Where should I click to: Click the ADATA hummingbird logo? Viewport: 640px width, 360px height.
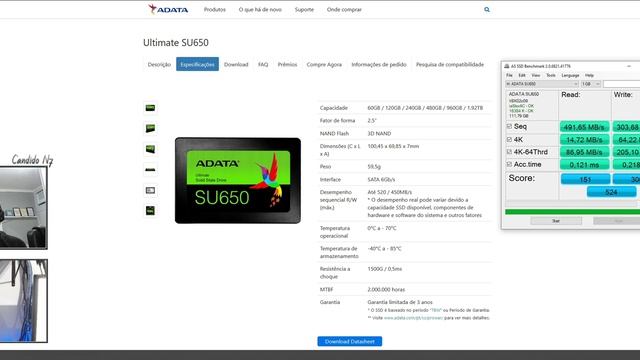pyautogui.click(x=168, y=9)
